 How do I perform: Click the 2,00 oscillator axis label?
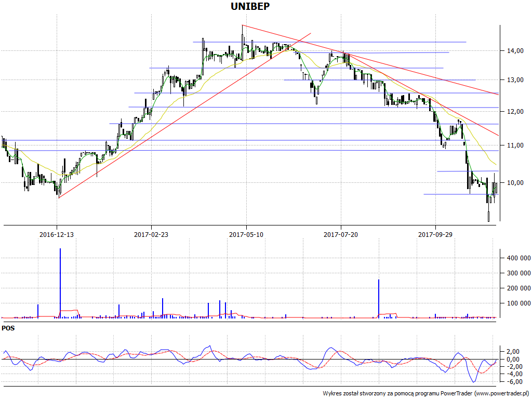click(513, 352)
